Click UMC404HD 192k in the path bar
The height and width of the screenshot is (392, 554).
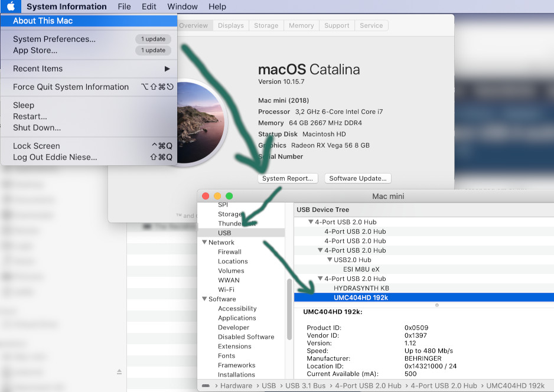(516, 386)
